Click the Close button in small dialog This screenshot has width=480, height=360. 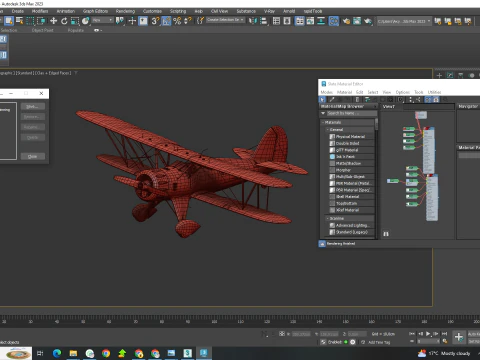32,156
